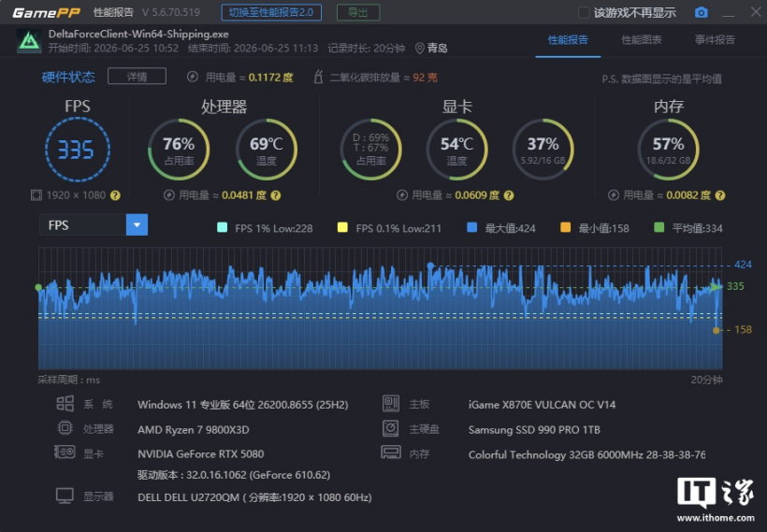Click the camera screenshot icon
The height and width of the screenshot is (532, 767).
(701, 12)
